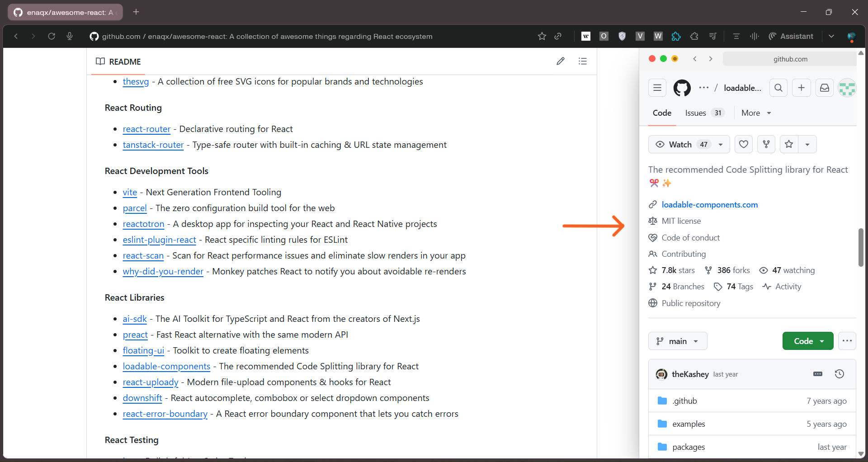Expand the star lists dropdown
This screenshot has height=462, width=868.
(x=807, y=144)
